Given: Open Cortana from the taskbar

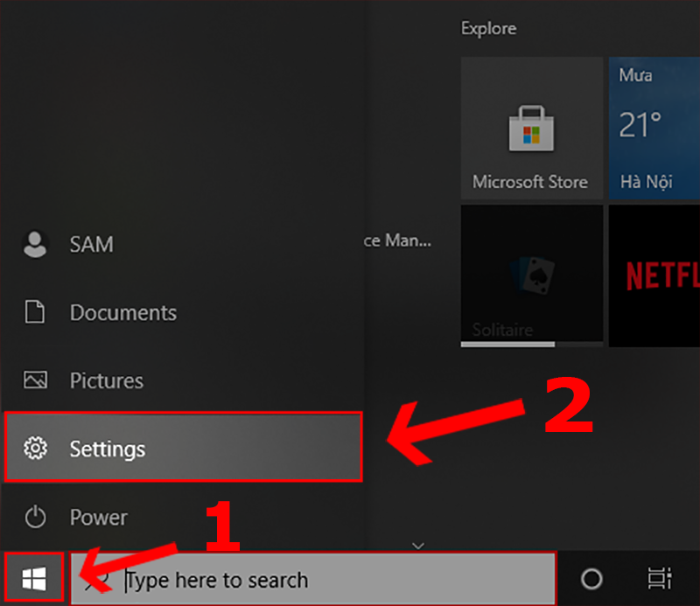Looking at the screenshot, I should coord(591,579).
